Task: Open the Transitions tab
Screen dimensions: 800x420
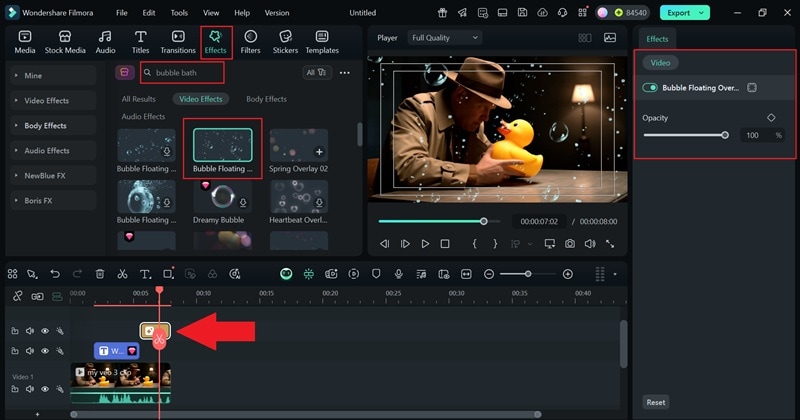Action: click(x=178, y=42)
